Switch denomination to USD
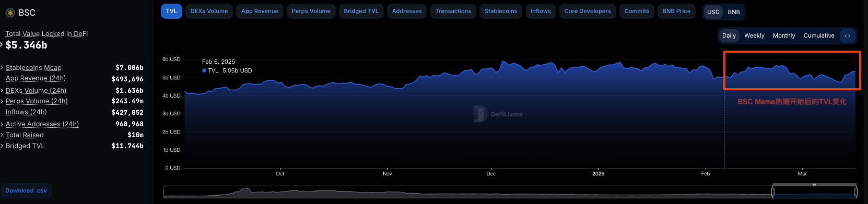The width and height of the screenshot is (868, 204). click(x=713, y=12)
